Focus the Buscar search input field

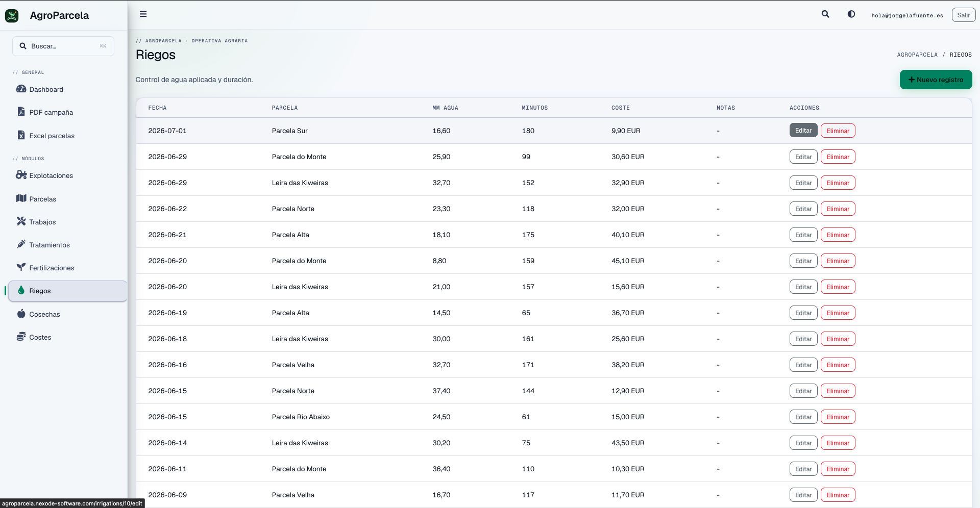(63, 46)
